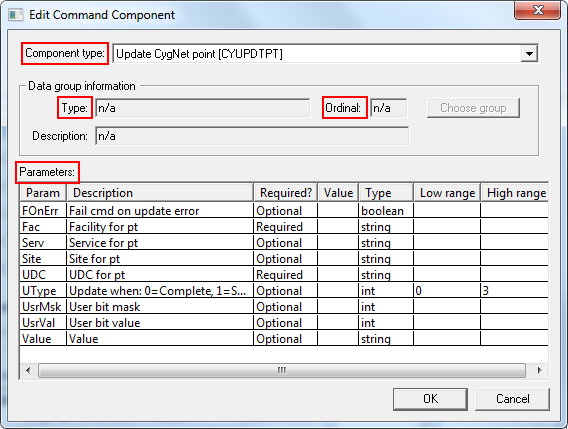Select the UsrMsk parameter row

(x=284, y=307)
